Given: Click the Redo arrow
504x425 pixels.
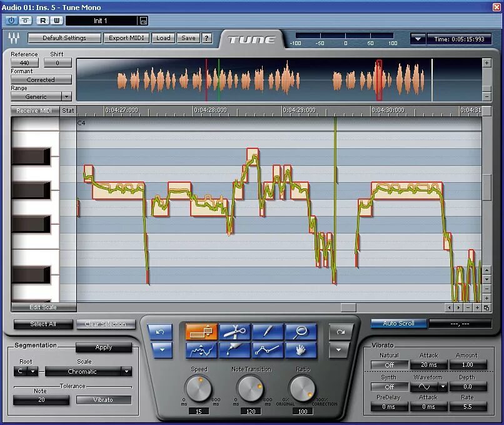Looking at the screenshot, I should (x=341, y=332).
